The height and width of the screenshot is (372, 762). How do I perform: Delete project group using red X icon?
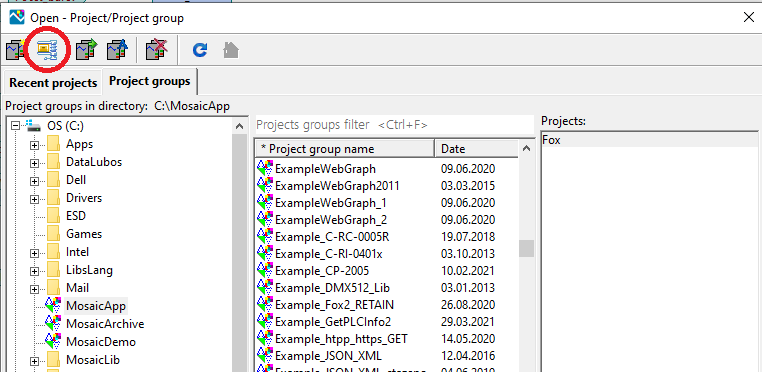(x=157, y=50)
